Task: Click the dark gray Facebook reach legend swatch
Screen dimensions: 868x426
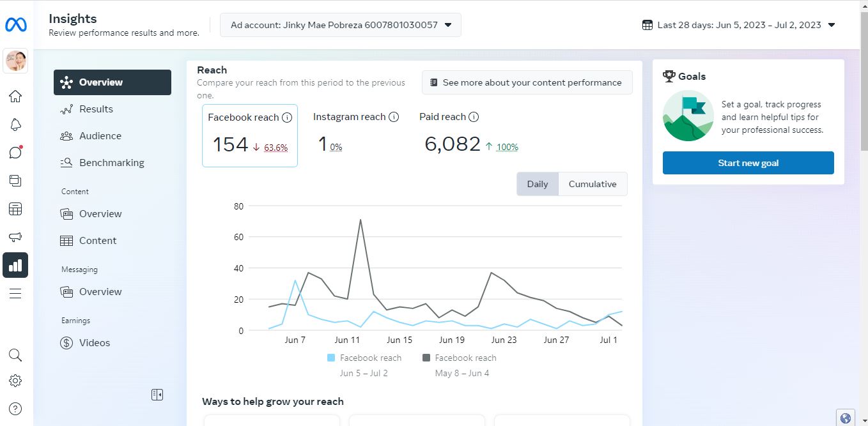Action: 426,358
